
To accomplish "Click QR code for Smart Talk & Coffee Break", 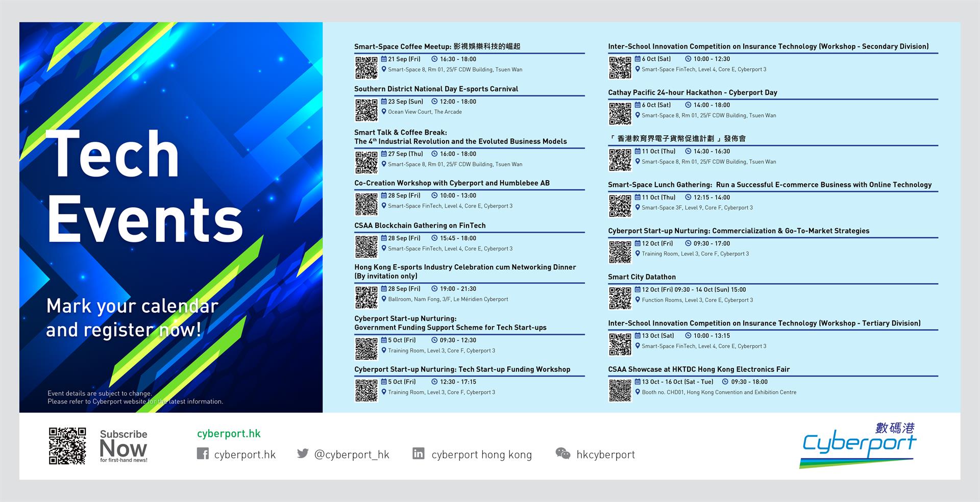I will (366, 162).
